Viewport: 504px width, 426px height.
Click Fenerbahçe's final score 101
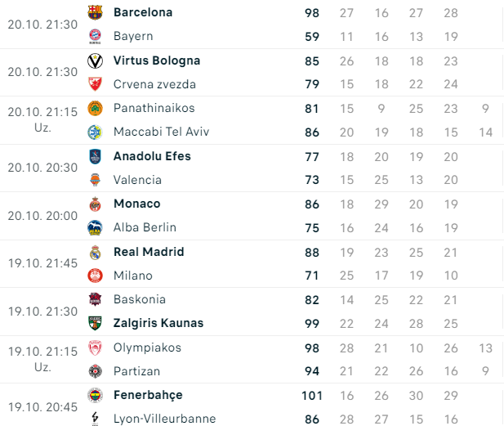click(312, 396)
